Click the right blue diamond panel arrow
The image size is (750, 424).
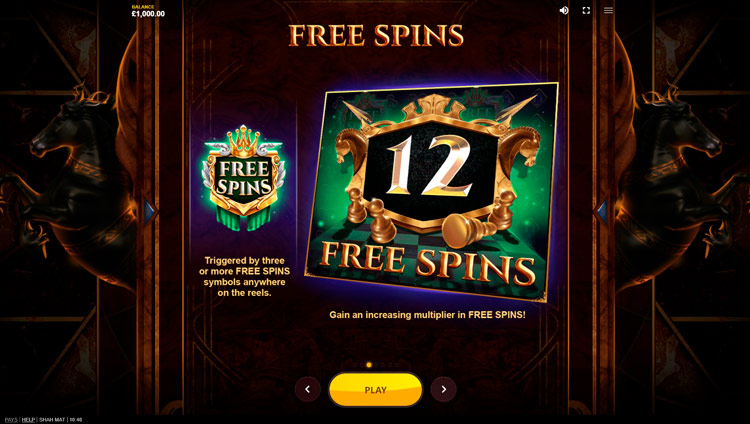point(600,211)
